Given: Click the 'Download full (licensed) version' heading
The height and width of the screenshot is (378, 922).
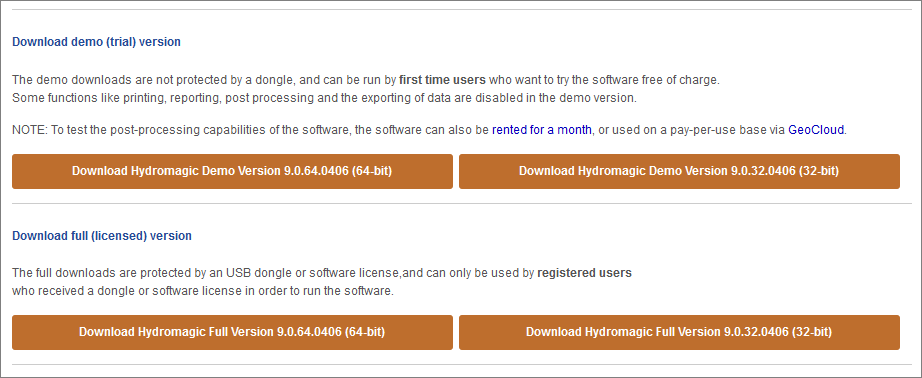Looking at the screenshot, I should [102, 236].
